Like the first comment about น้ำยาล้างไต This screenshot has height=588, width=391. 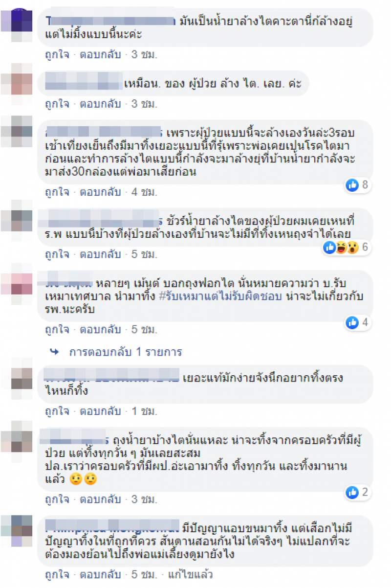[x=57, y=55]
